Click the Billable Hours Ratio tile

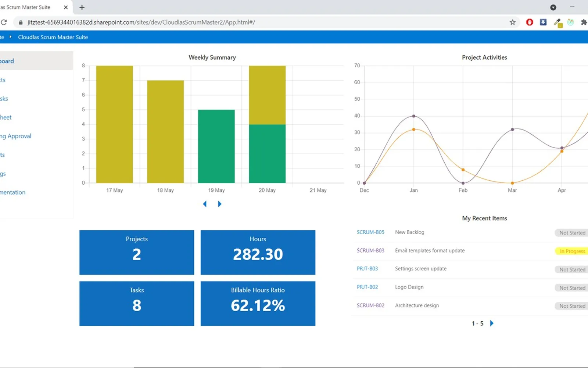coord(258,304)
